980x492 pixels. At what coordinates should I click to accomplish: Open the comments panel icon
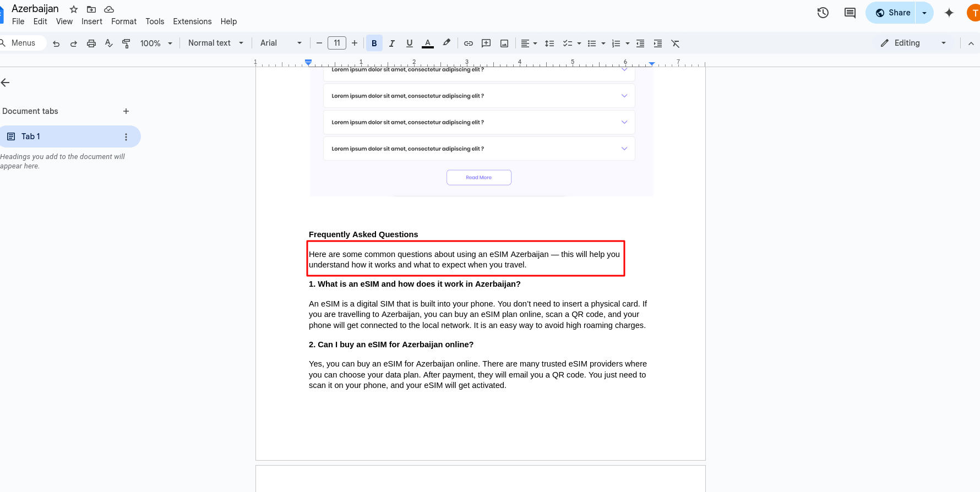pos(850,13)
